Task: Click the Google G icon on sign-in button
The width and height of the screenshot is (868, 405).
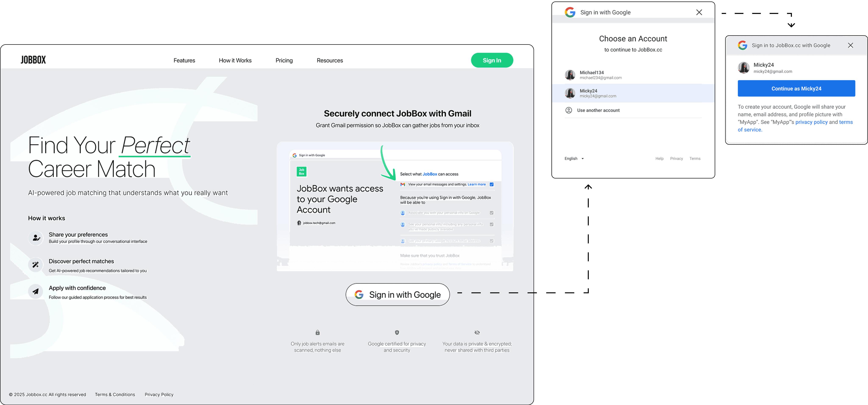Action: tap(359, 294)
